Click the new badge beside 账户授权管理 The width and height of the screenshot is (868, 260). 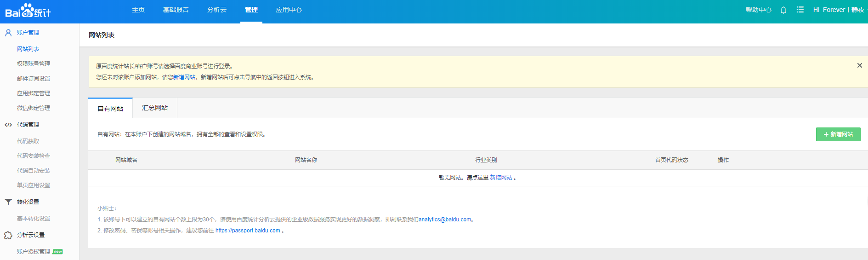pos(57,252)
